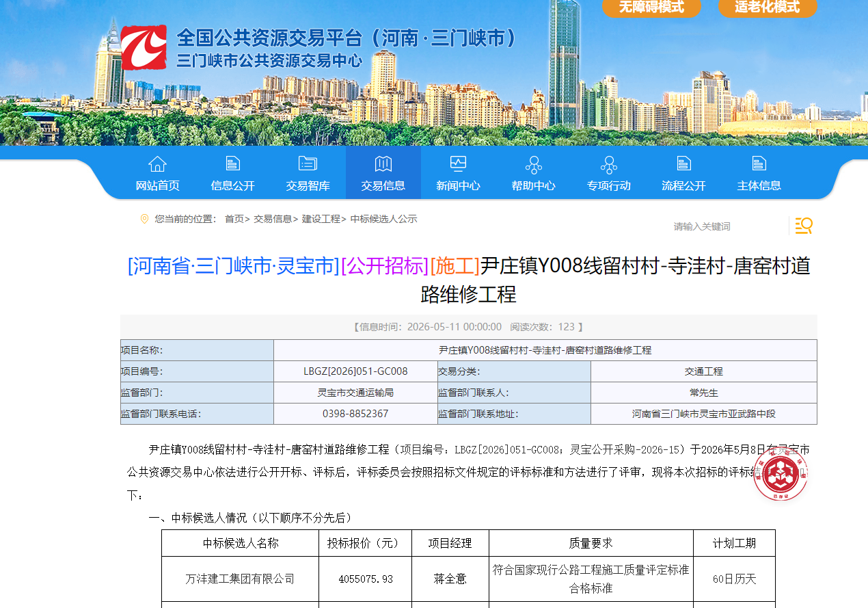
Task: Click the 三门峡市公共资源交易中心 subtitle
Action: (269, 60)
